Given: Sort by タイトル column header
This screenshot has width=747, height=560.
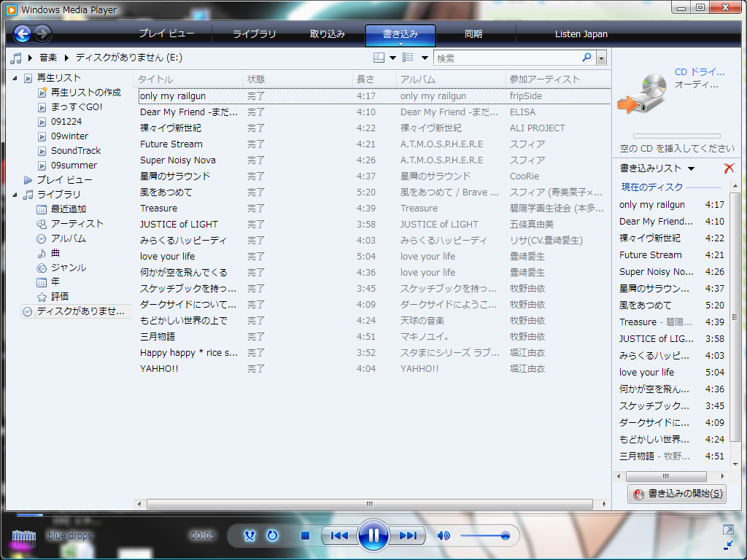Looking at the screenshot, I should (189, 79).
